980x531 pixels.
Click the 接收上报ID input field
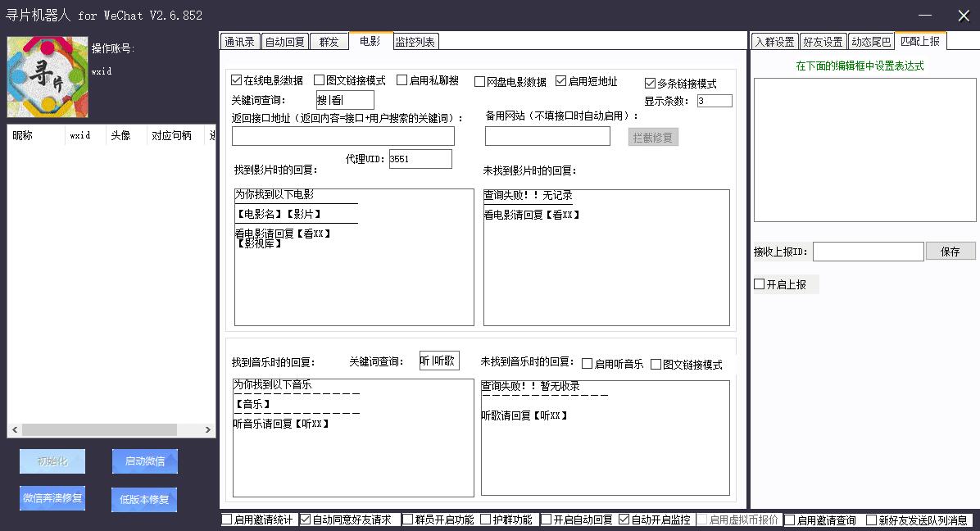(x=868, y=252)
